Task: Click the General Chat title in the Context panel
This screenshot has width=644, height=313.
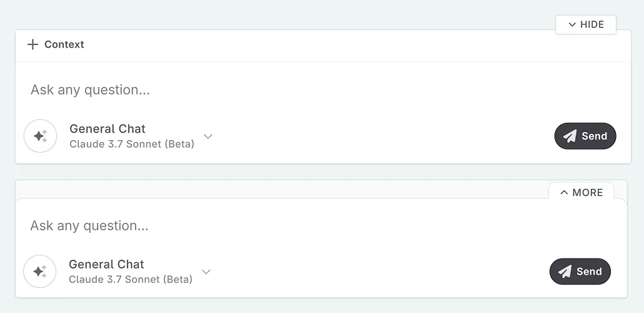Action: 108,129
